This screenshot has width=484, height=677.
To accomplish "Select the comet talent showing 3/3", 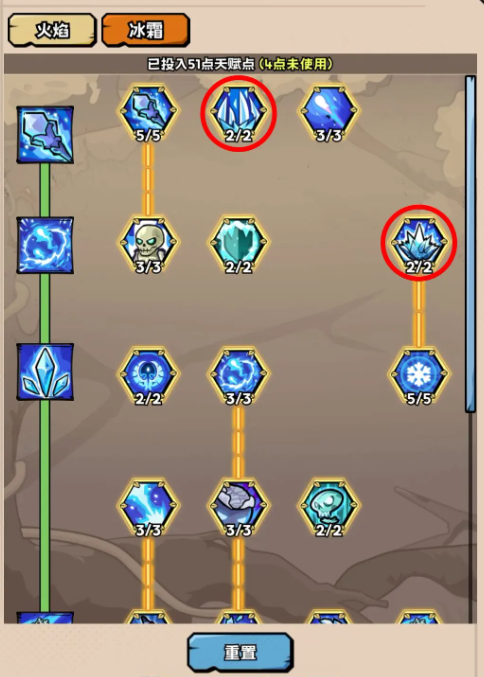I will tap(329, 113).
